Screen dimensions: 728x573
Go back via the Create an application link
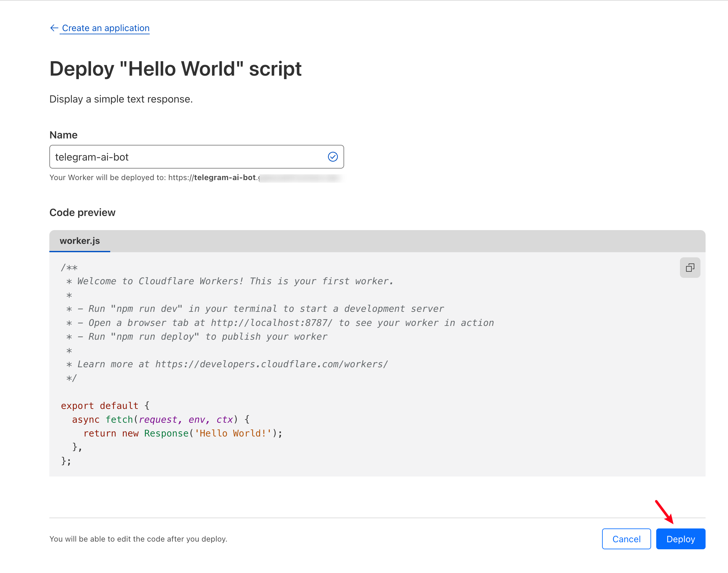[x=106, y=28]
